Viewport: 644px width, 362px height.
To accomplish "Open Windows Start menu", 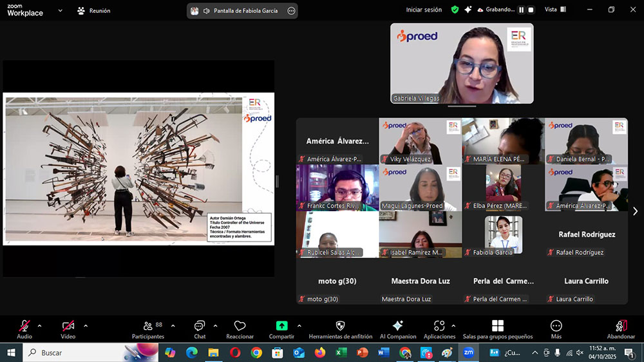I will tap(11, 352).
